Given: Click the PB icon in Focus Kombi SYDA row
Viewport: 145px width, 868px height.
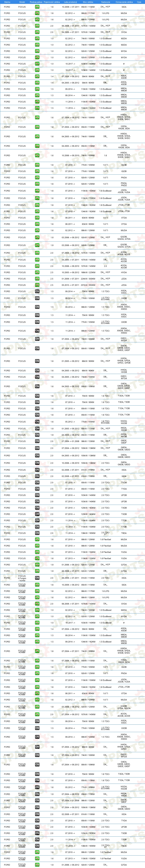Looking at the screenshot, I should [x=37, y=604].
